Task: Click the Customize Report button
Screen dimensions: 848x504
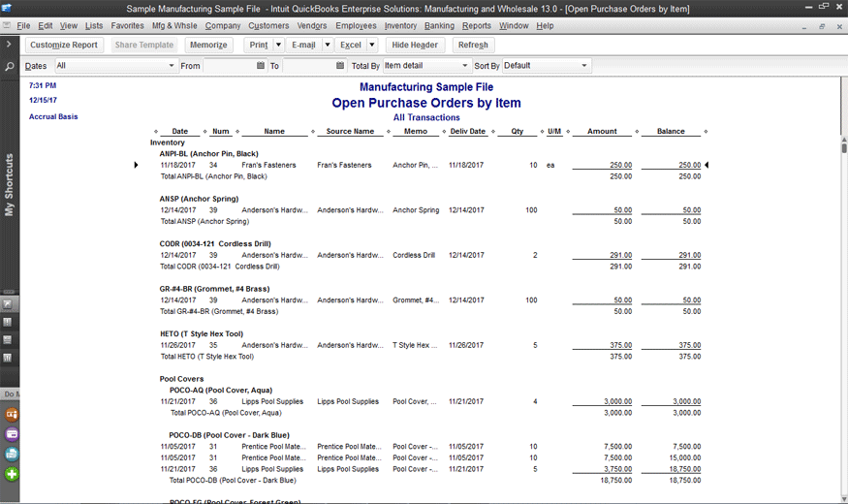Action: (x=64, y=45)
